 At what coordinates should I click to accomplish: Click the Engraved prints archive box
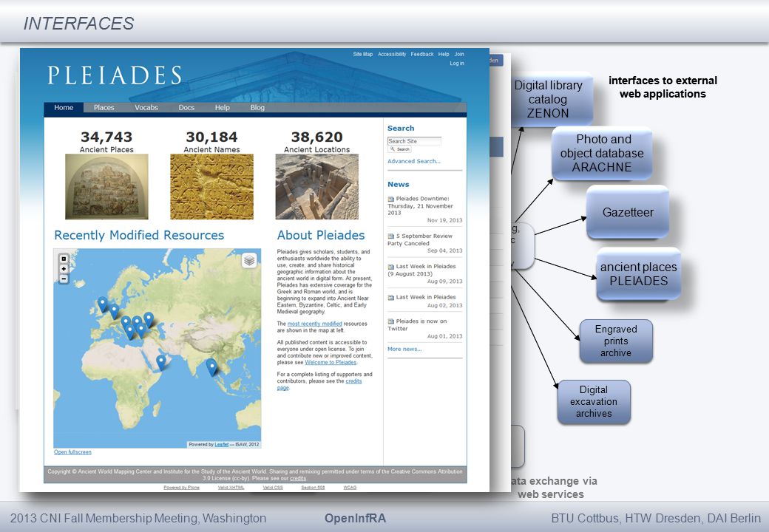tap(616, 341)
